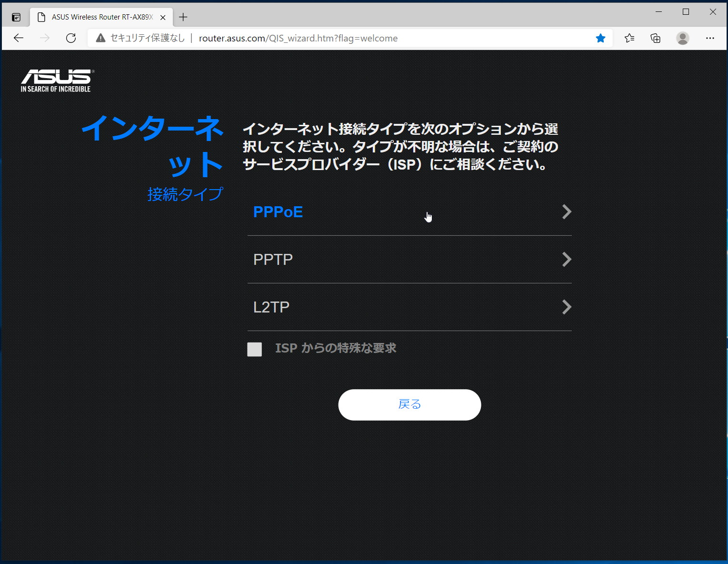
Task: Click the chevron on the PPPoE row
Action: point(567,212)
